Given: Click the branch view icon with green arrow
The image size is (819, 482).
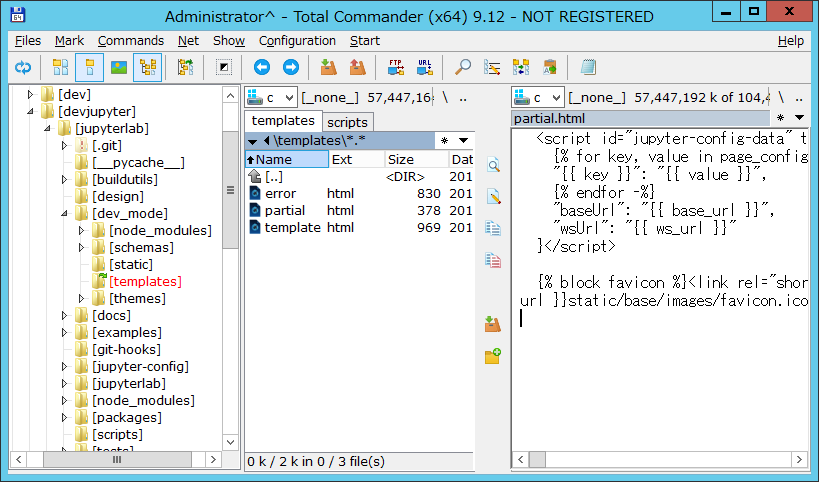Looking at the screenshot, I should pyautogui.click(x=185, y=67).
